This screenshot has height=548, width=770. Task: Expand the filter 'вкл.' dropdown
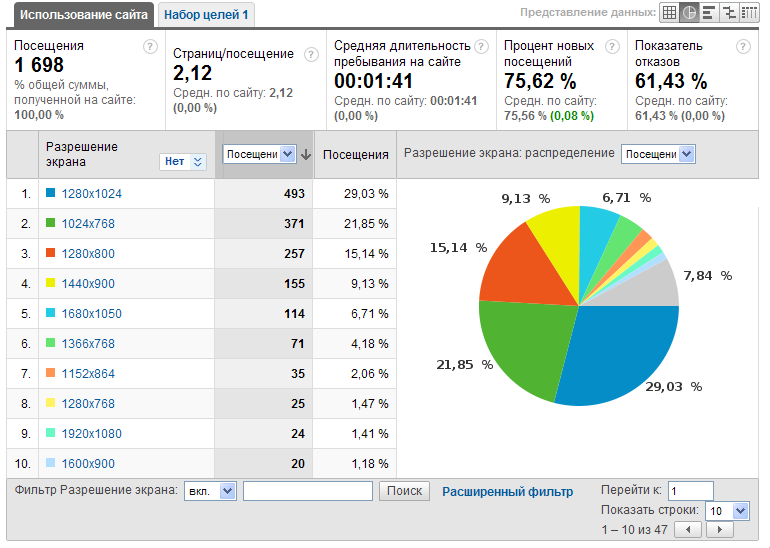click(210, 491)
